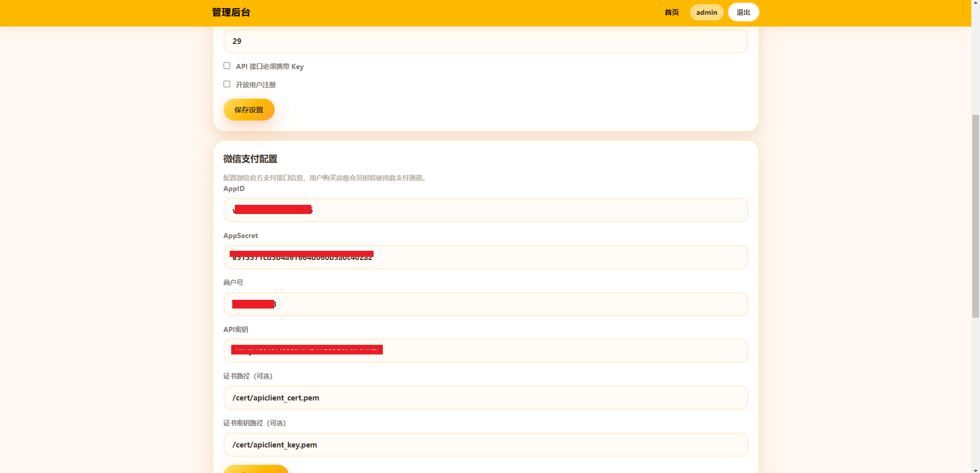
Task: Click the scrollbar down arrow
Action: (975, 470)
